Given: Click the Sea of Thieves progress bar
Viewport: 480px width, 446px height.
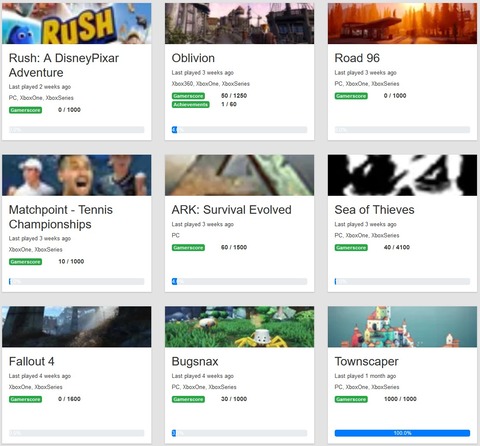Looking at the screenshot, I should (x=402, y=282).
